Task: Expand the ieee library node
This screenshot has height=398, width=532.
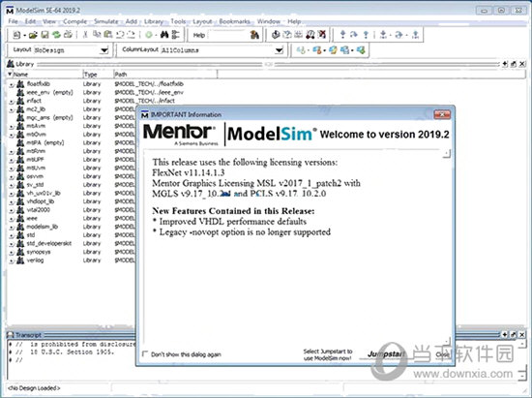Action: [12, 219]
